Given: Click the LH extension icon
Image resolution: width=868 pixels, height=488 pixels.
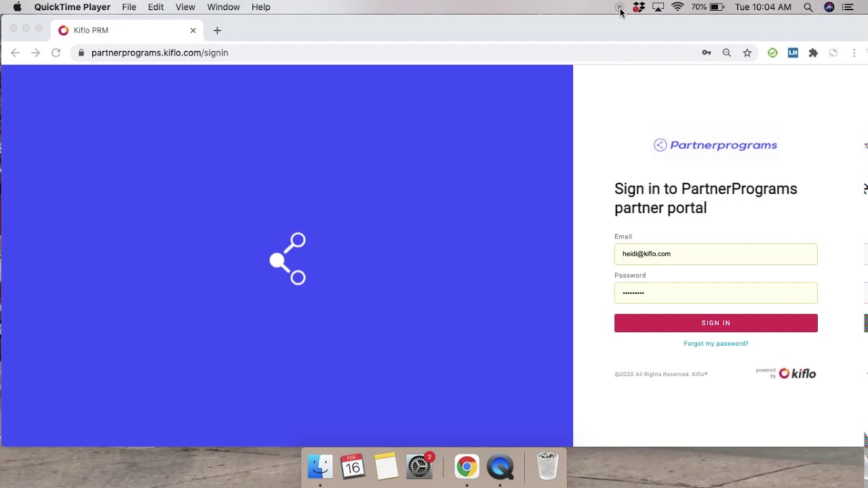Looking at the screenshot, I should tap(793, 53).
